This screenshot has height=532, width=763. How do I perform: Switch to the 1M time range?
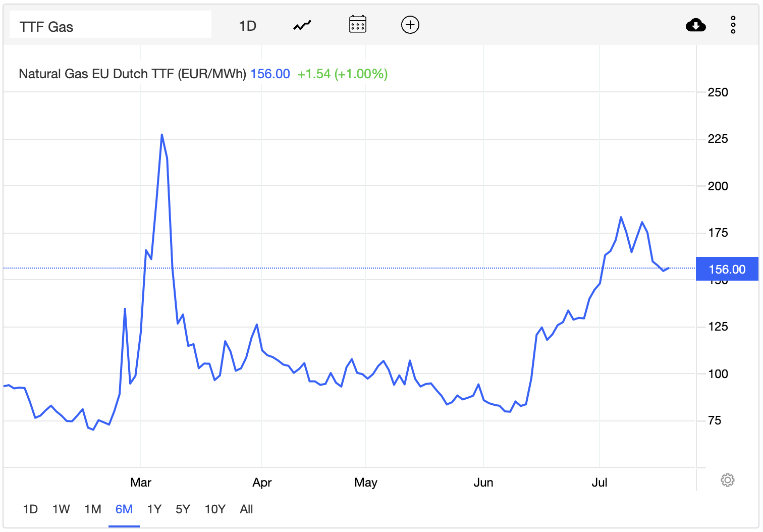93,509
